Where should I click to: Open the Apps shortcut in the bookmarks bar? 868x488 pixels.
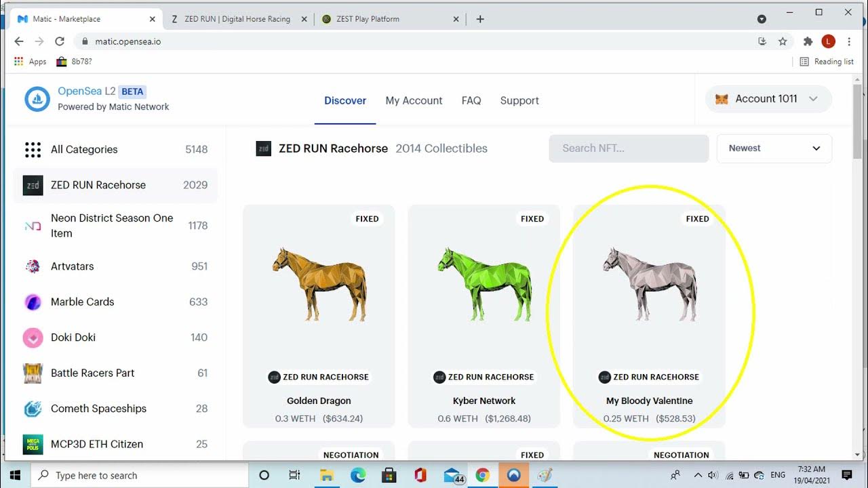point(30,61)
